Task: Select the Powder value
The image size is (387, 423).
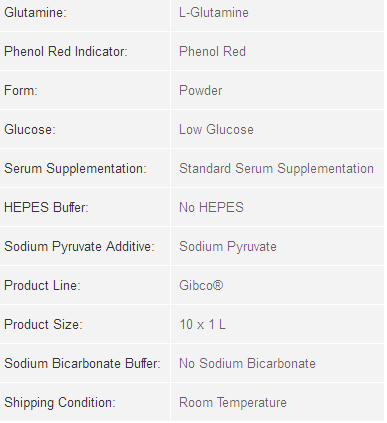Action: [x=200, y=91]
